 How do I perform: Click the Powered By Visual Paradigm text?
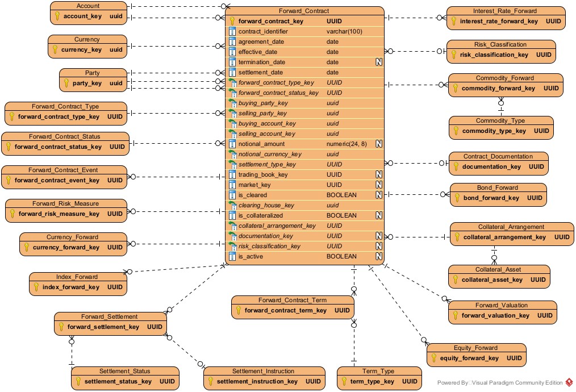coord(500,382)
